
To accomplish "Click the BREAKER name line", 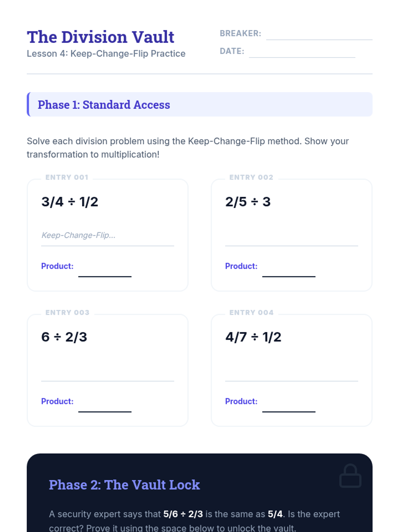I will click(319, 34).
